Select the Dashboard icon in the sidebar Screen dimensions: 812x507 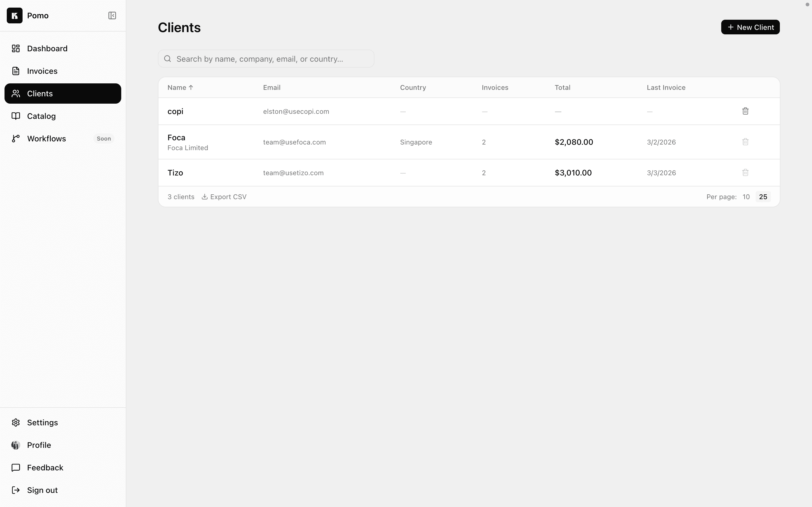pos(16,48)
